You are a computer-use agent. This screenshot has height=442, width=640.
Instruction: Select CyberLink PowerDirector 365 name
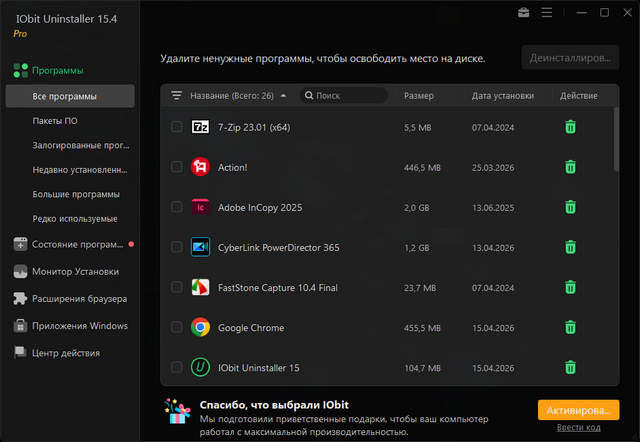[x=278, y=248]
